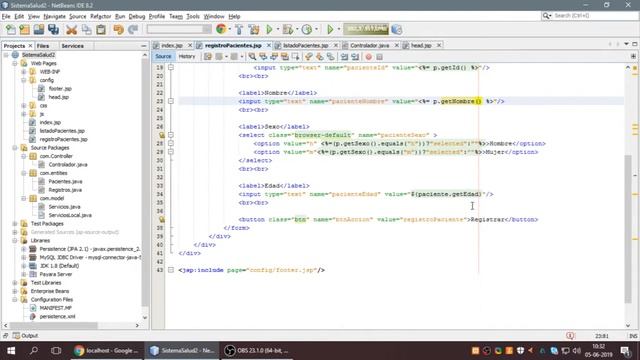Switch to the Controlador.java tab
This screenshot has width=640, height=360.
click(369, 45)
